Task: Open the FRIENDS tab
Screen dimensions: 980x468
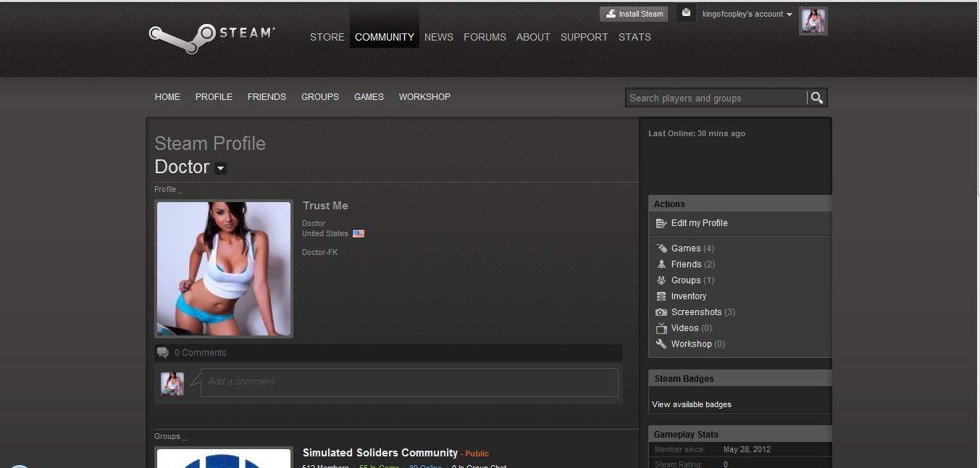Action: tap(267, 97)
